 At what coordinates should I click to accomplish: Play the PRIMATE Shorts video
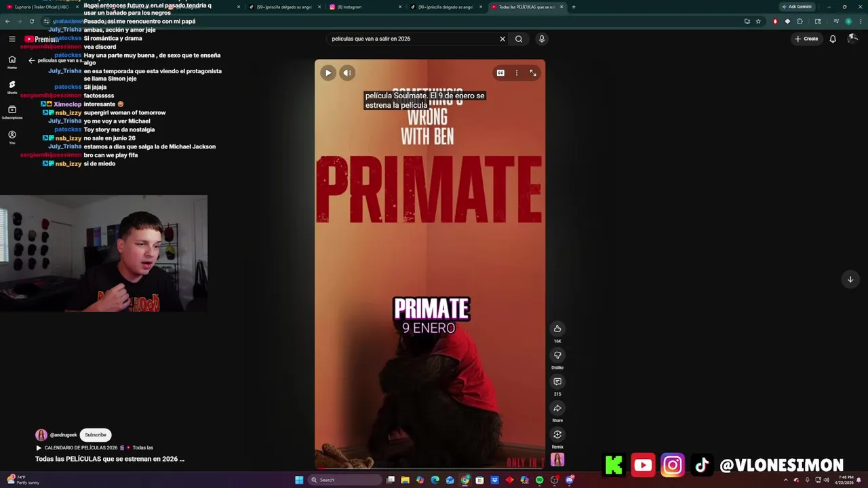328,73
